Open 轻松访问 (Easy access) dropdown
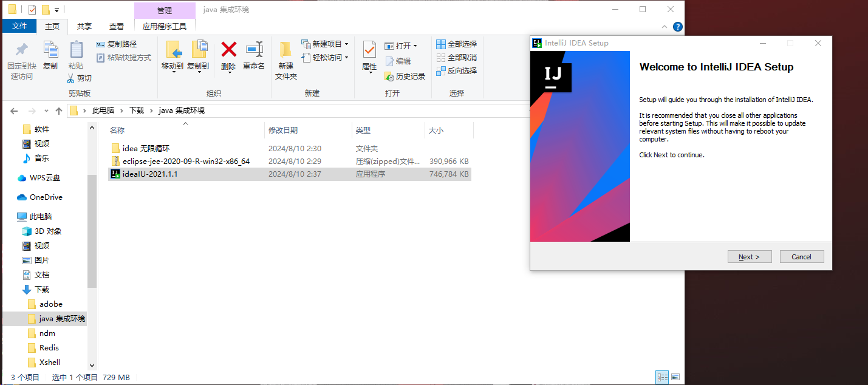 tap(325, 58)
